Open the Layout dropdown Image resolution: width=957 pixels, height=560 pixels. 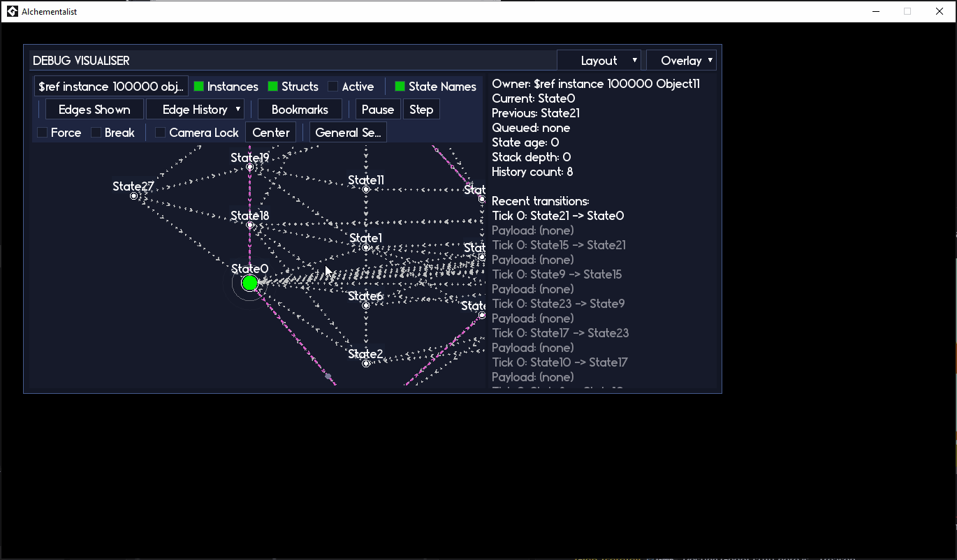599,59
